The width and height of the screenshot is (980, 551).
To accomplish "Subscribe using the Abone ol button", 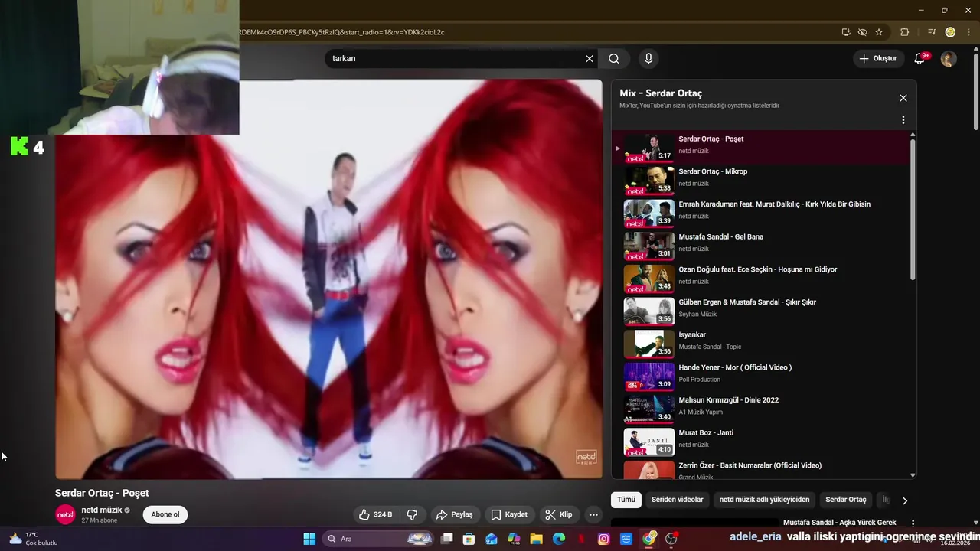I will (165, 514).
